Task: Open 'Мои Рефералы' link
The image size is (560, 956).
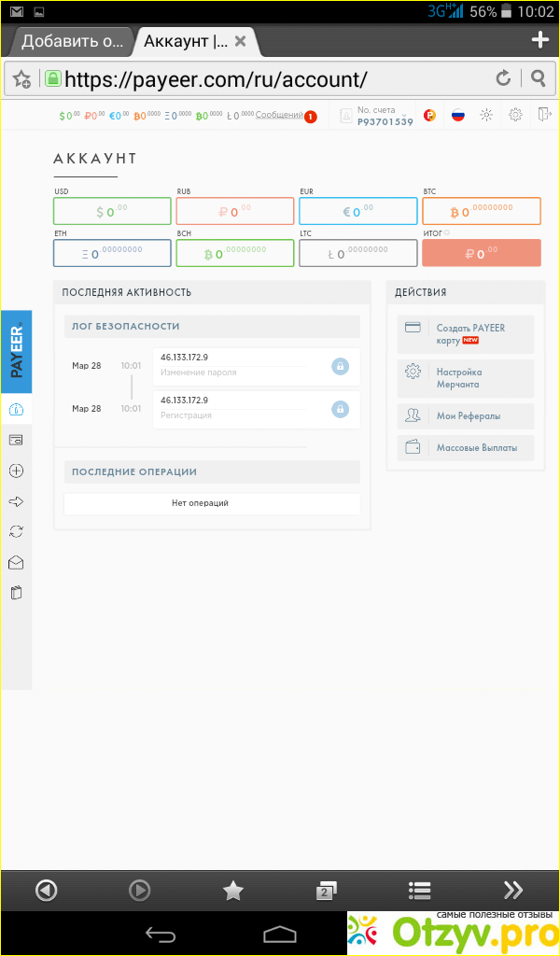Action: [466, 415]
